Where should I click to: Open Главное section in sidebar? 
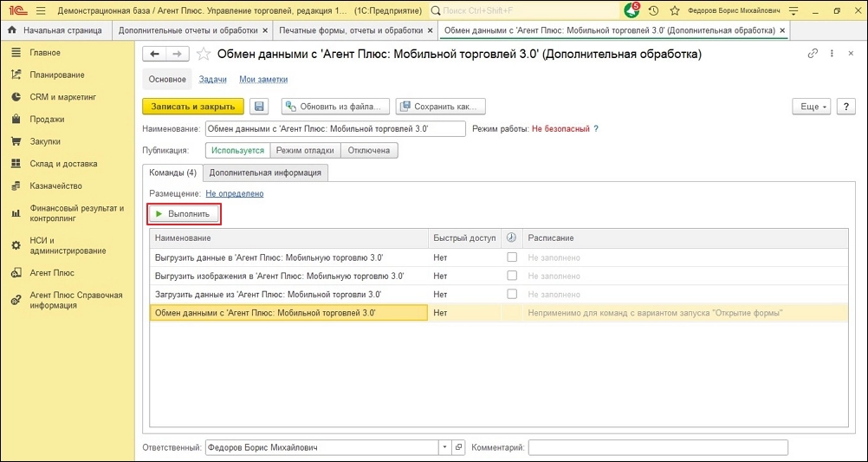coord(45,53)
